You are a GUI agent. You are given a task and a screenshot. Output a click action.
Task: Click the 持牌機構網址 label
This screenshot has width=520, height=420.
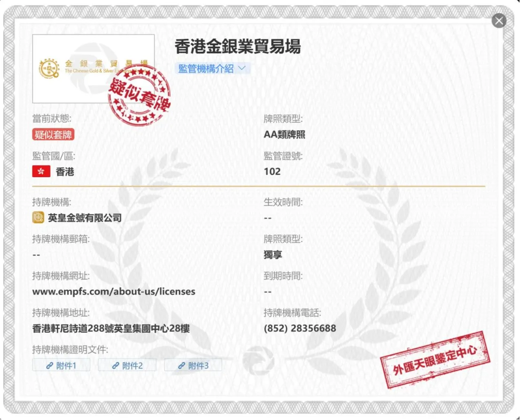tap(61, 276)
